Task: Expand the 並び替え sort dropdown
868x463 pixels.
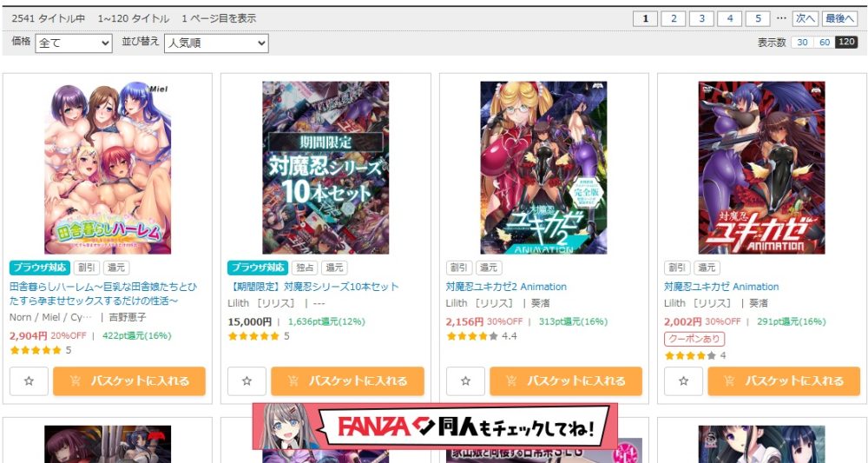Action: (x=216, y=43)
